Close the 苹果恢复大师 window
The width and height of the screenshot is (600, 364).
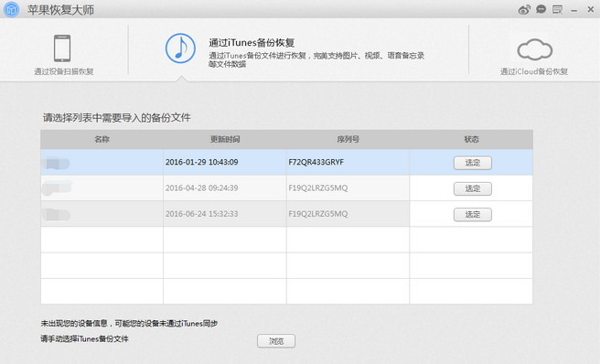pos(591,9)
